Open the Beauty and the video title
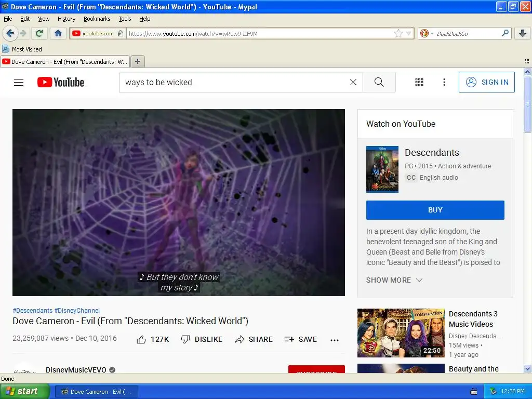The image size is (532, 399). (x=474, y=369)
